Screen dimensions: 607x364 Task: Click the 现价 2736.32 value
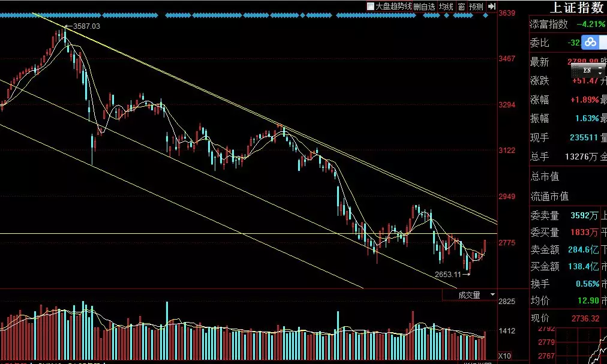[586, 318]
